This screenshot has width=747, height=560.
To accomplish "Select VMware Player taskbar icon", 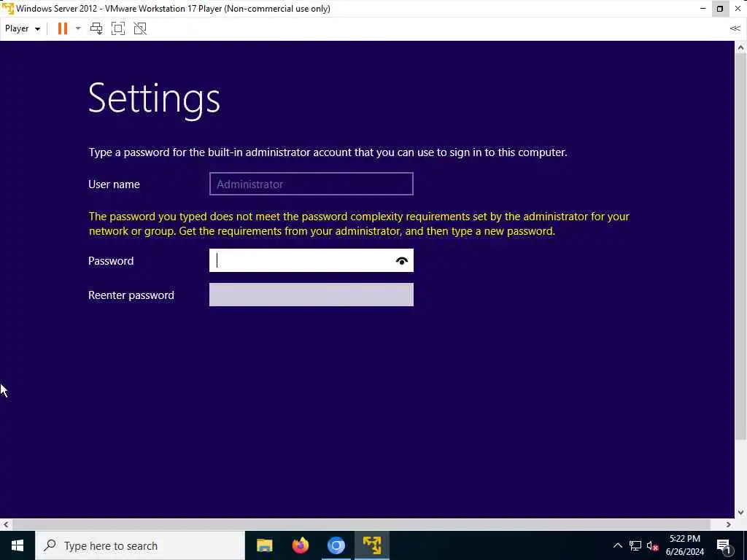I will (x=372, y=545).
